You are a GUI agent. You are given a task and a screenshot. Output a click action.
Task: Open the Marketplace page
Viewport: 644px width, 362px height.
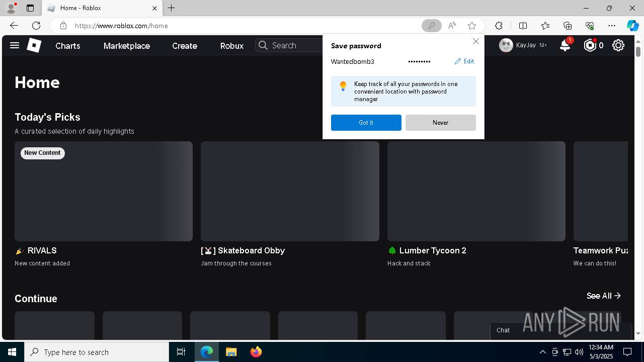click(127, 46)
